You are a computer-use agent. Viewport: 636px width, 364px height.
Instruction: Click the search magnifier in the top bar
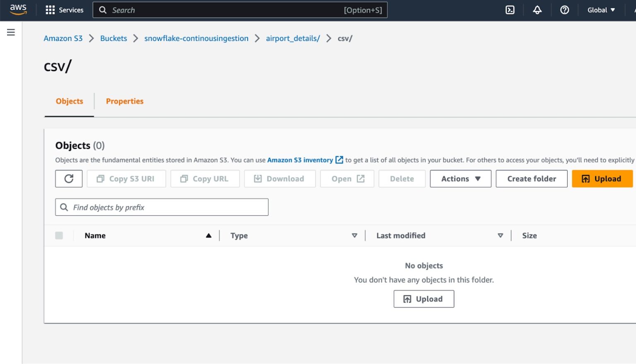tap(102, 10)
